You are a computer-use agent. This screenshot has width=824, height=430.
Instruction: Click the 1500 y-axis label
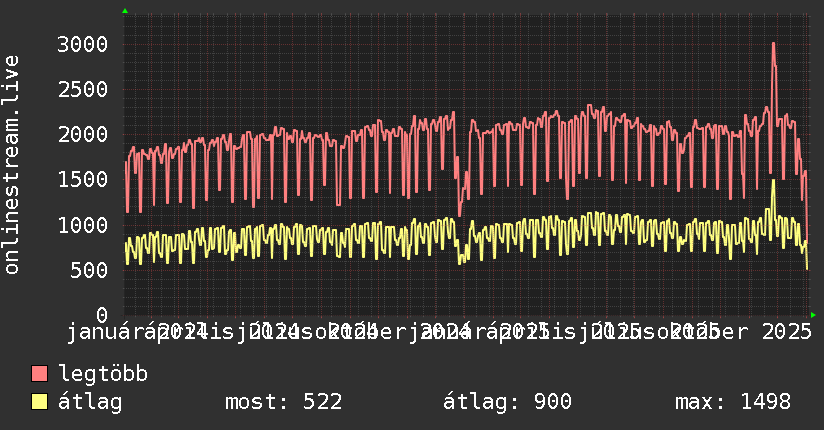tap(83, 180)
